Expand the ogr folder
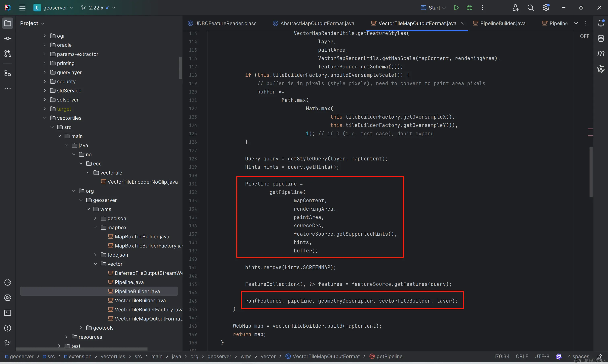The width and height of the screenshot is (608, 364). point(45,36)
